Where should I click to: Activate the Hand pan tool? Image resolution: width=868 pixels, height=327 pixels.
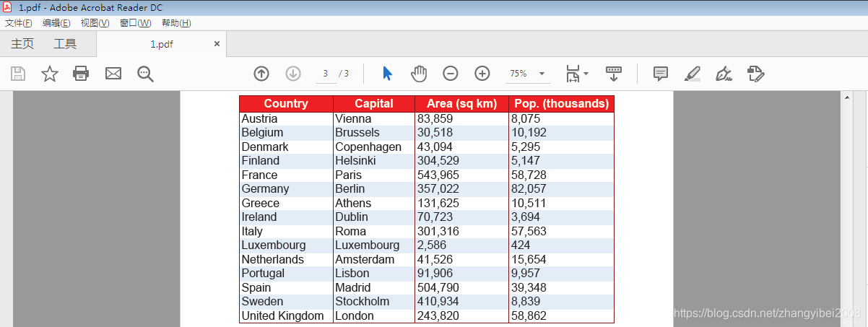pyautogui.click(x=419, y=74)
